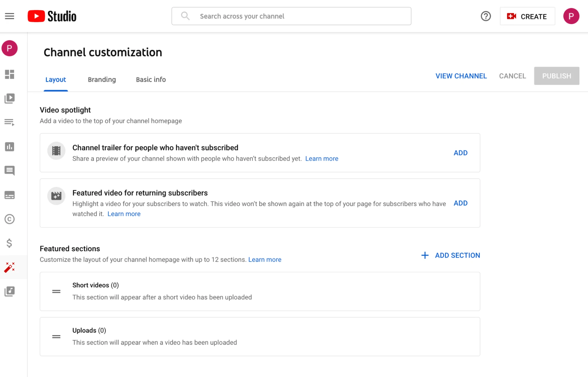Open the Playlists sidebar icon

point(9,123)
